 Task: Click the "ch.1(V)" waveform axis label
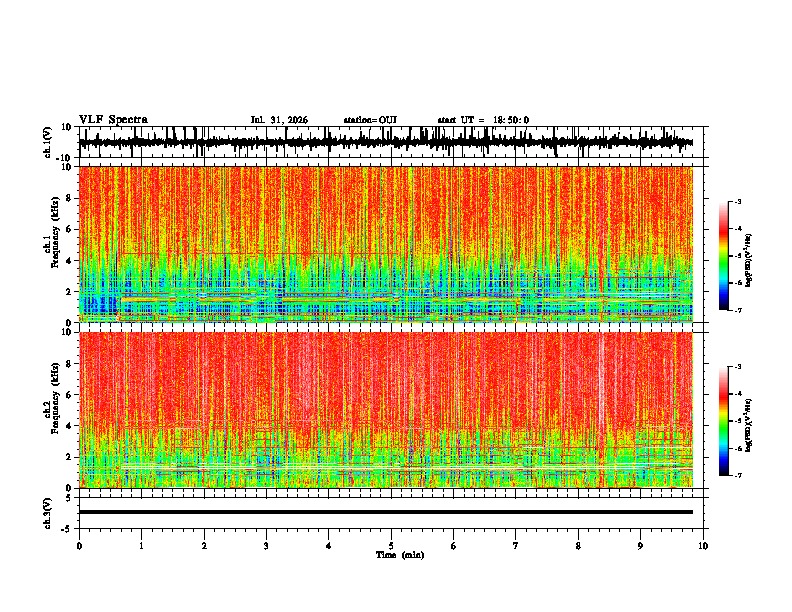click(x=48, y=142)
